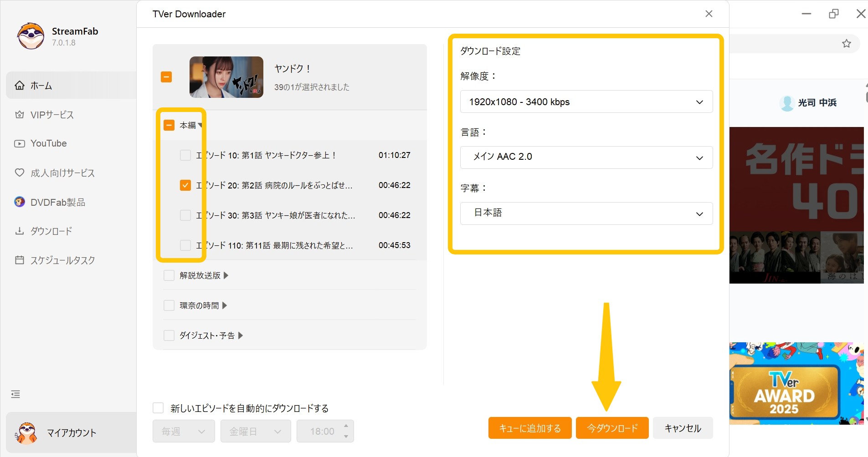
Task: Open スケジュールタスク from the sidebar
Action: pos(63,260)
